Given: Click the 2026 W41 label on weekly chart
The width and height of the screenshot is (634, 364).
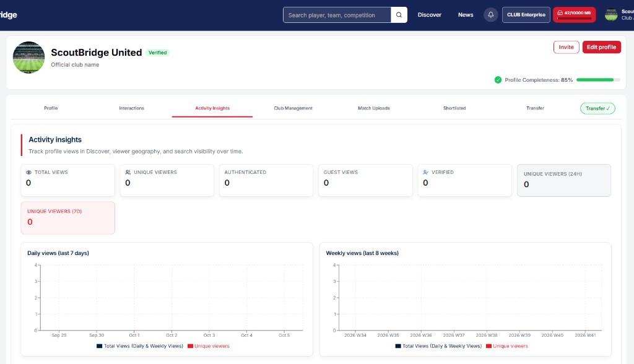Looking at the screenshot, I should point(585,336).
